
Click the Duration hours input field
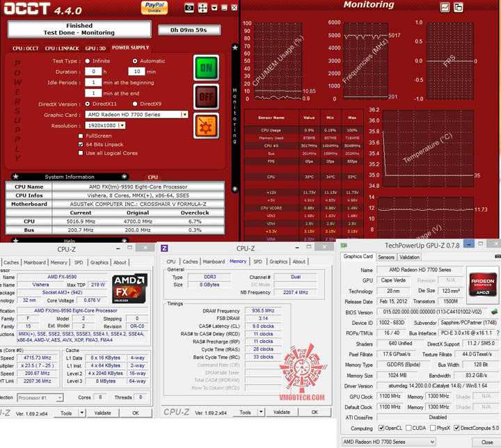[93, 72]
